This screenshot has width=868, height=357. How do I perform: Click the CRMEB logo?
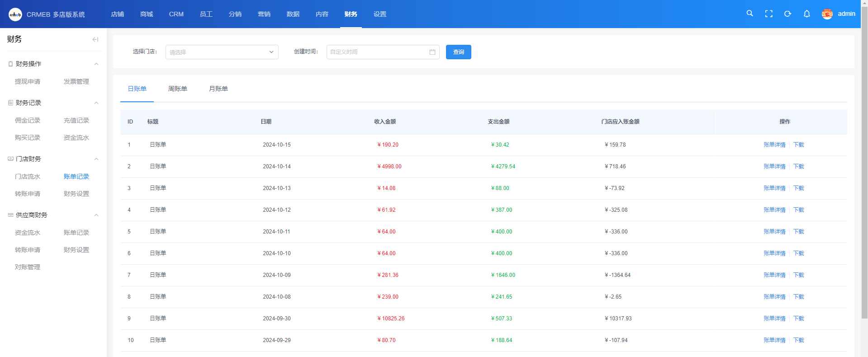coord(15,14)
